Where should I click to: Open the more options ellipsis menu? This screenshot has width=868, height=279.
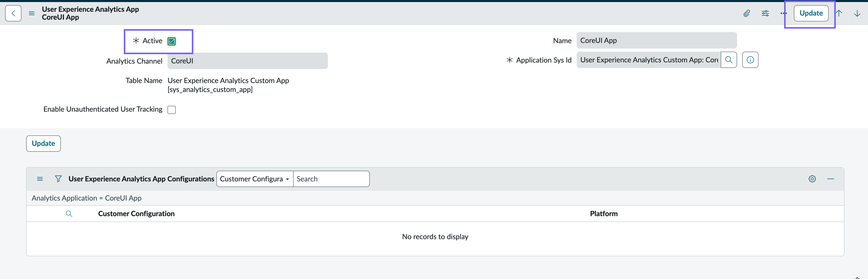[783, 13]
